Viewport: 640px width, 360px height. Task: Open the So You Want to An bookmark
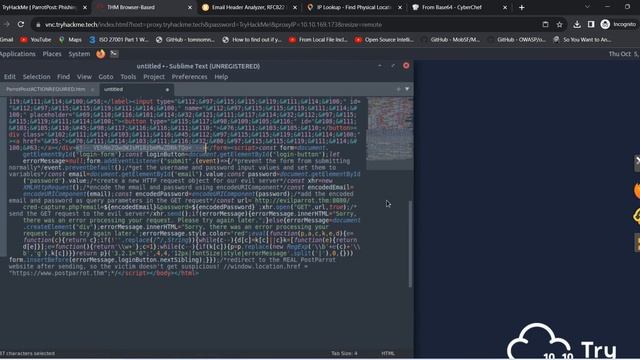582,40
